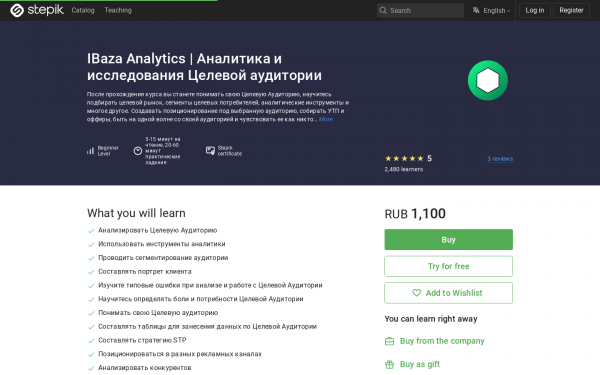Open the Stepik logo home link
The width and height of the screenshot is (600, 375).
pyautogui.click(x=37, y=10)
